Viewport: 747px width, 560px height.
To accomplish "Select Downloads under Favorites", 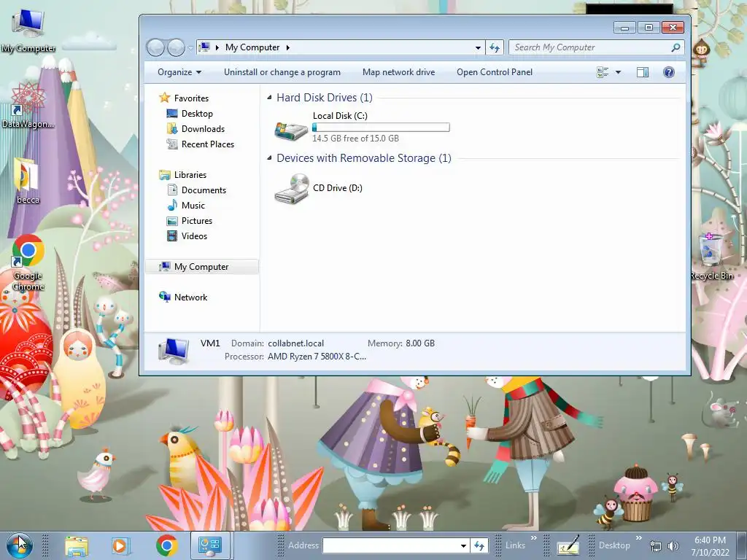I will [203, 129].
